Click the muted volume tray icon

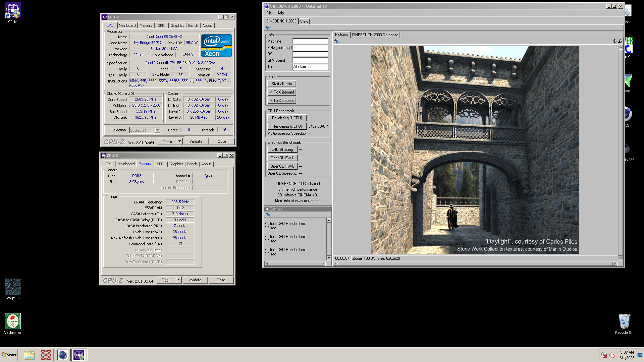click(x=612, y=355)
